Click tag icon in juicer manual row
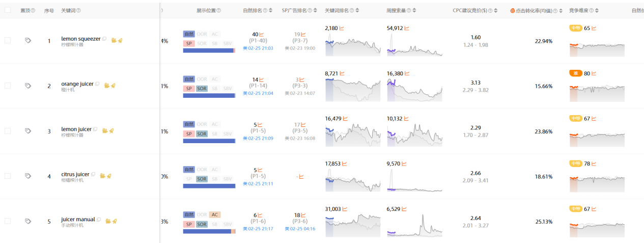The image size is (644, 243). (x=28, y=221)
